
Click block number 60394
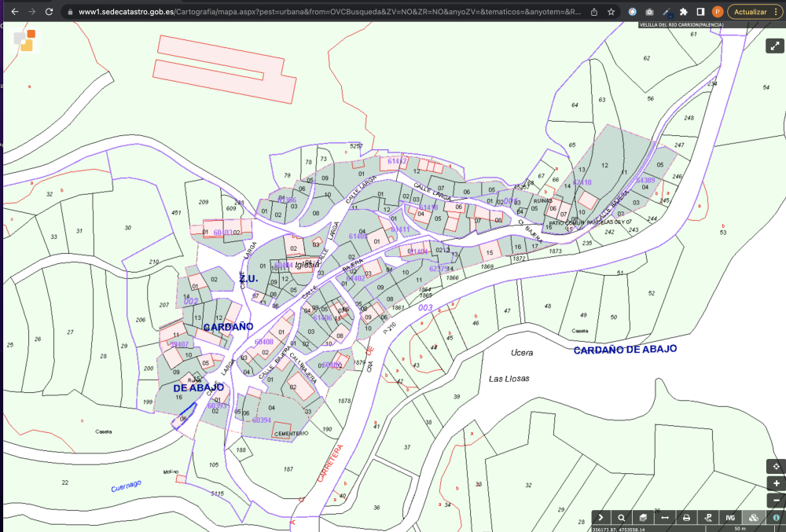click(261, 420)
